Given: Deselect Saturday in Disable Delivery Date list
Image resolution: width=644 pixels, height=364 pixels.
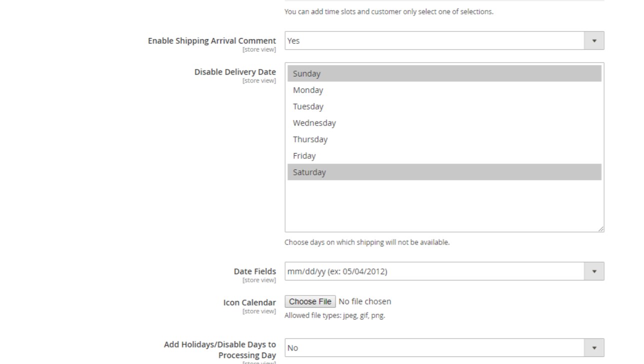Looking at the screenshot, I should tap(309, 172).
